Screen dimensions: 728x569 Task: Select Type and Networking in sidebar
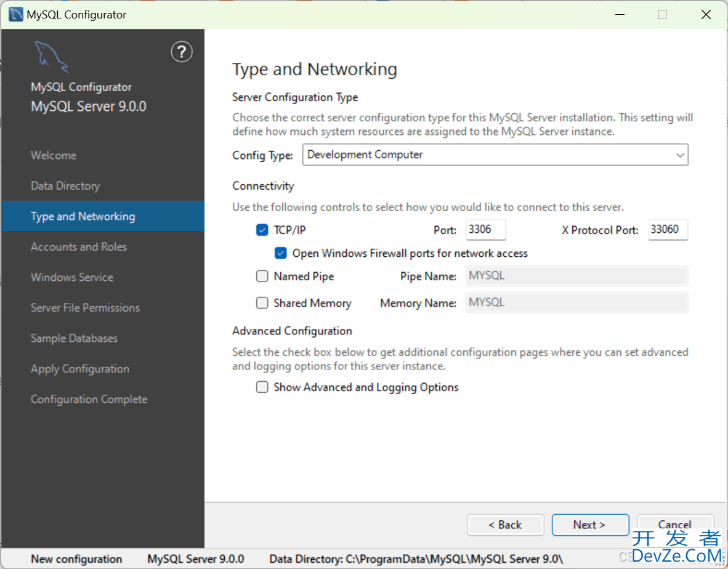coord(103,216)
